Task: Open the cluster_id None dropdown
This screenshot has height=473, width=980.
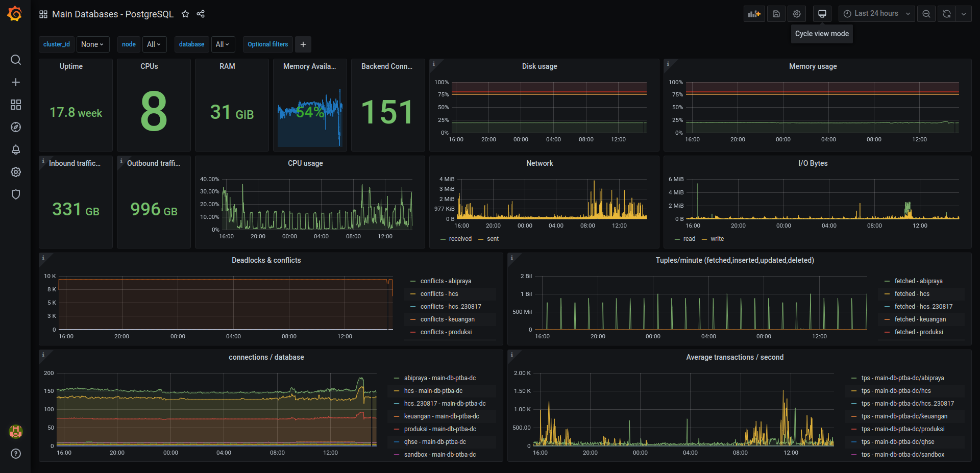Action: 93,44
